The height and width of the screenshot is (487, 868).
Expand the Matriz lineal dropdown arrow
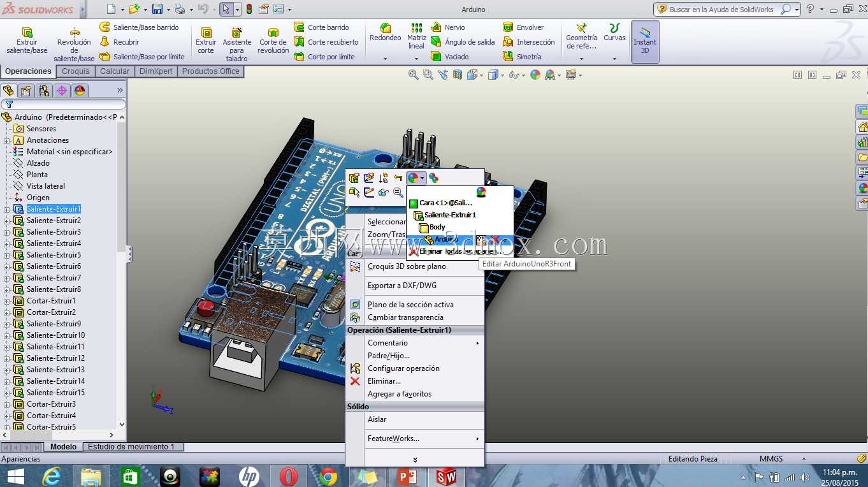tap(416, 59)
